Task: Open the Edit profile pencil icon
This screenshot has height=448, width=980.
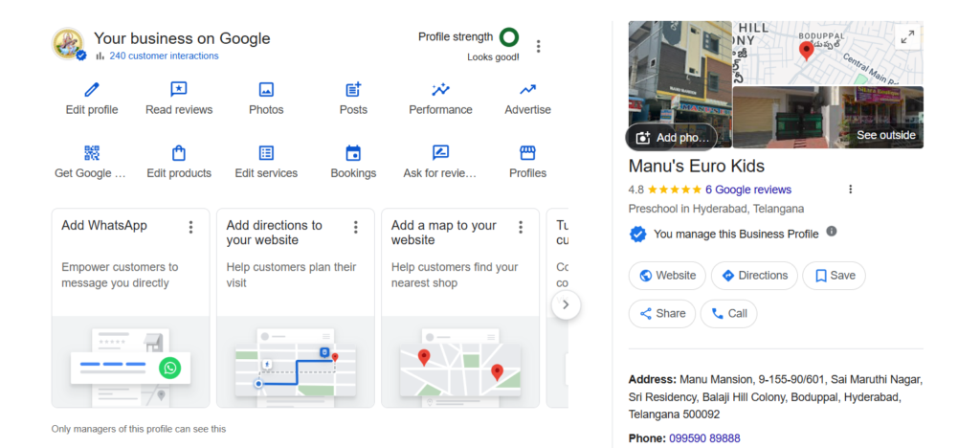Action: [x=92, y=90]
